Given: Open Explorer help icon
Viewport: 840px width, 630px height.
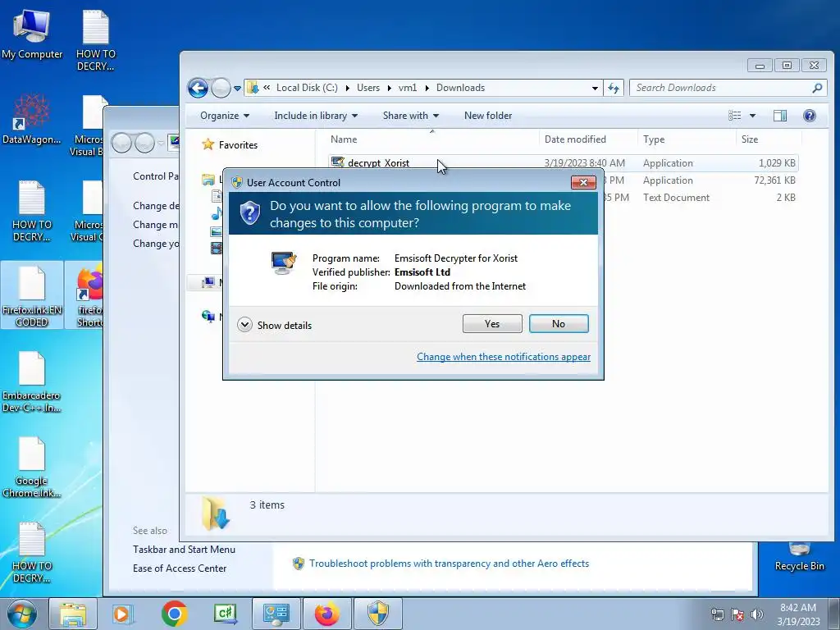Looking at the screenshot, I should [x=810, y=116].
